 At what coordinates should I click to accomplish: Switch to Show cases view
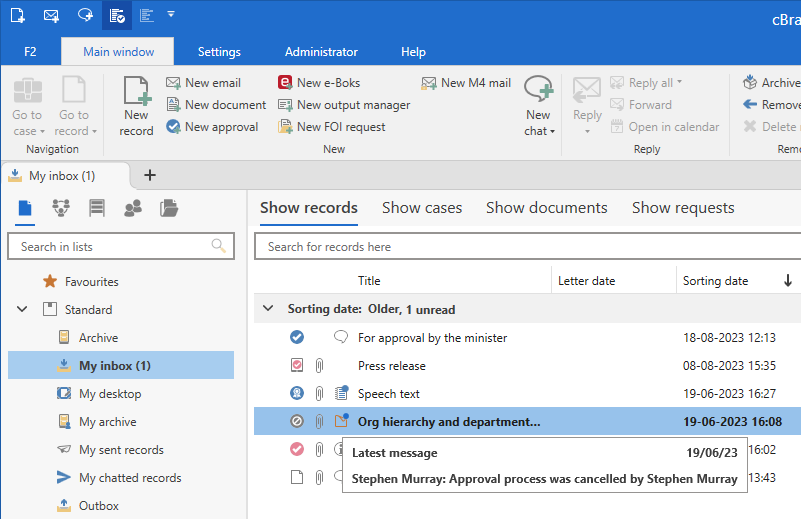point(422,208)
